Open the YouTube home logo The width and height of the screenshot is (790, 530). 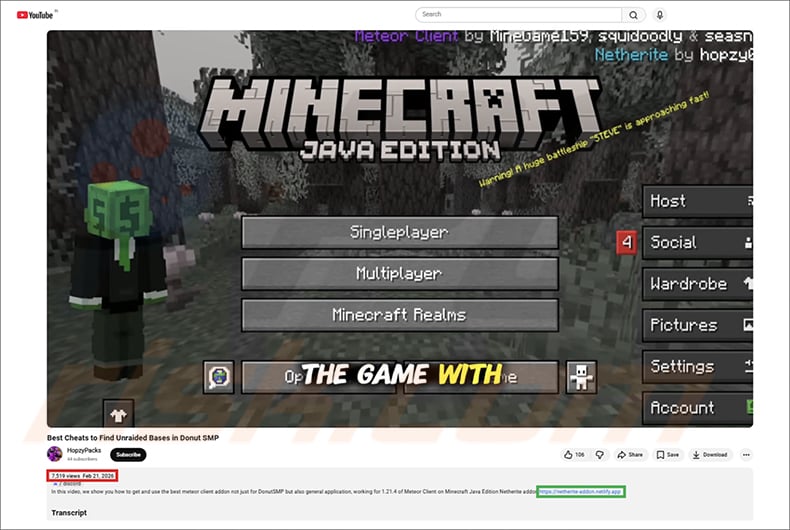pyautogui.click(x=35, y=15)
